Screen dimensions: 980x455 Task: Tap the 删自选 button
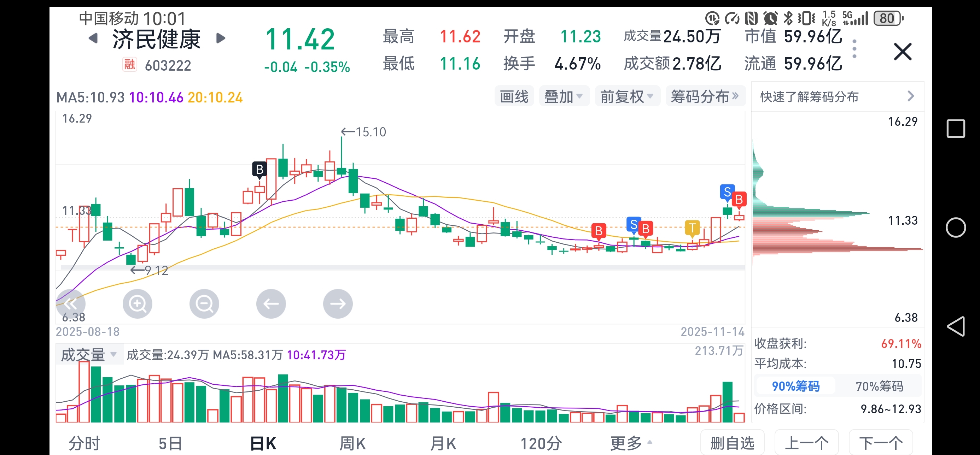(x=732, y=443)
